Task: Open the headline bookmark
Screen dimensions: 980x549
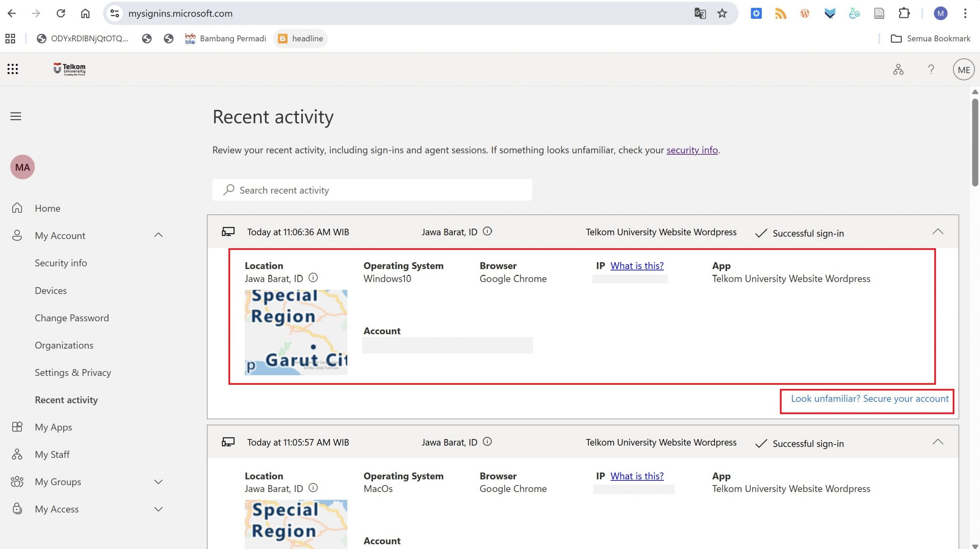Action: pyautogui.click(x=301, y=38)
